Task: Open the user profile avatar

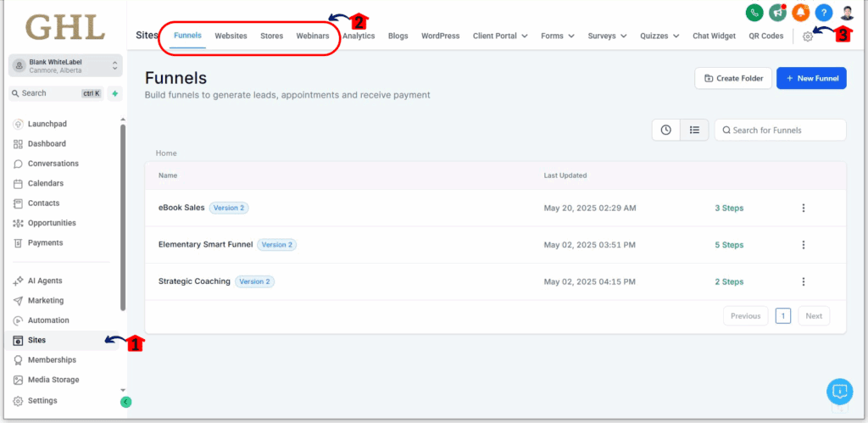Action: pos(847,12)
